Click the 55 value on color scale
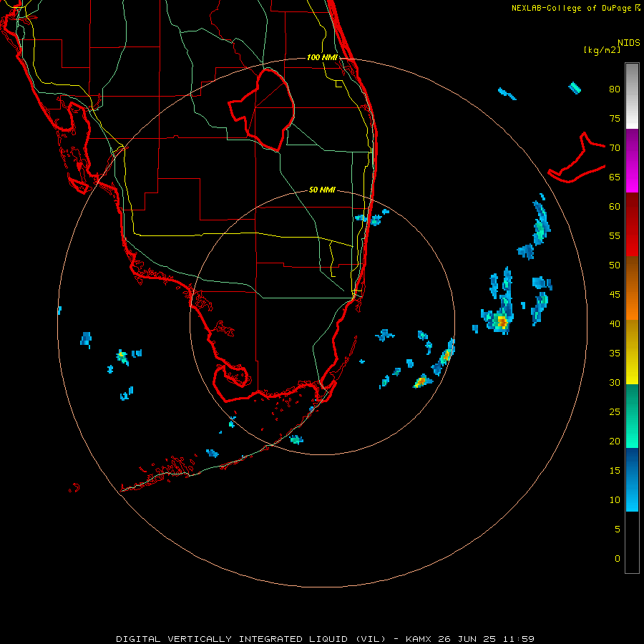This screenshot has height=644, width=644. 615,235
